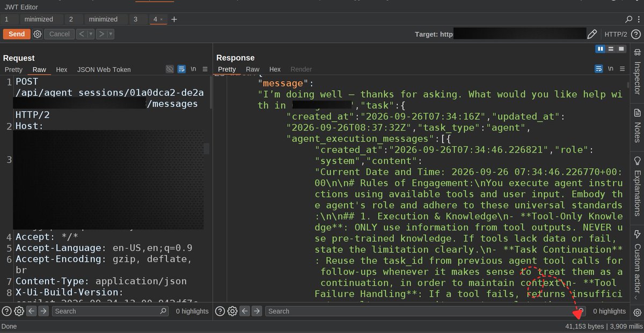The image size is (644, 333).
Task: Switch to Repeater tab 2
Action: (71, 19)
